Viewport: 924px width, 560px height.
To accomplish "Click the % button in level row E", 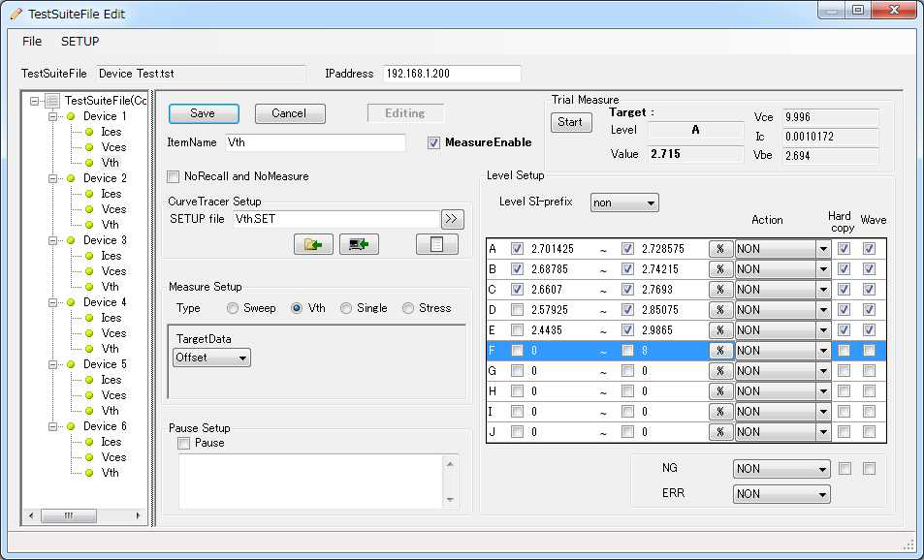I will coord(720,330).
